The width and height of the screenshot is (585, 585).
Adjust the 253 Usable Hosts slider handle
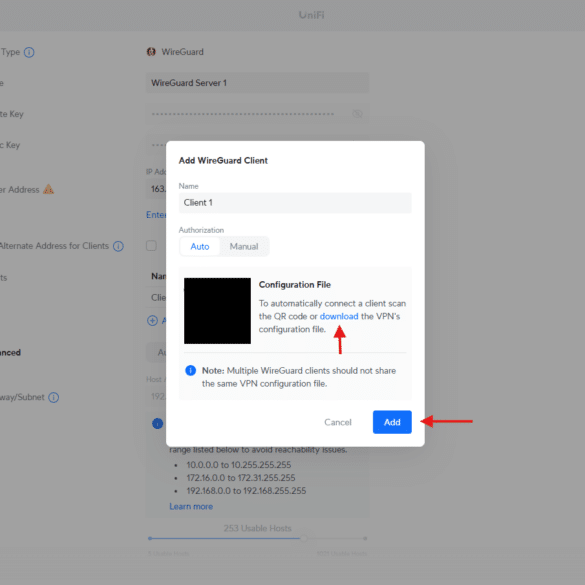point(304,538)
